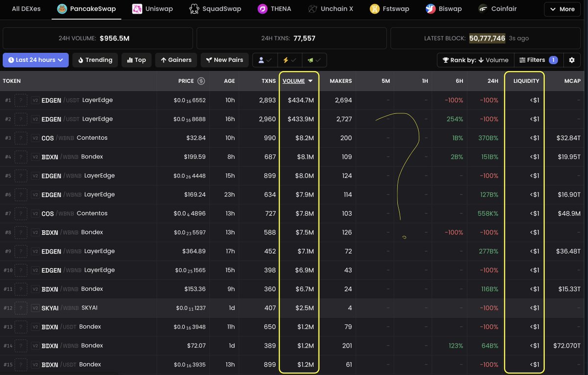
Task: Click token placeholder icon in row #12 SKYAI
Action: point(21,308)
